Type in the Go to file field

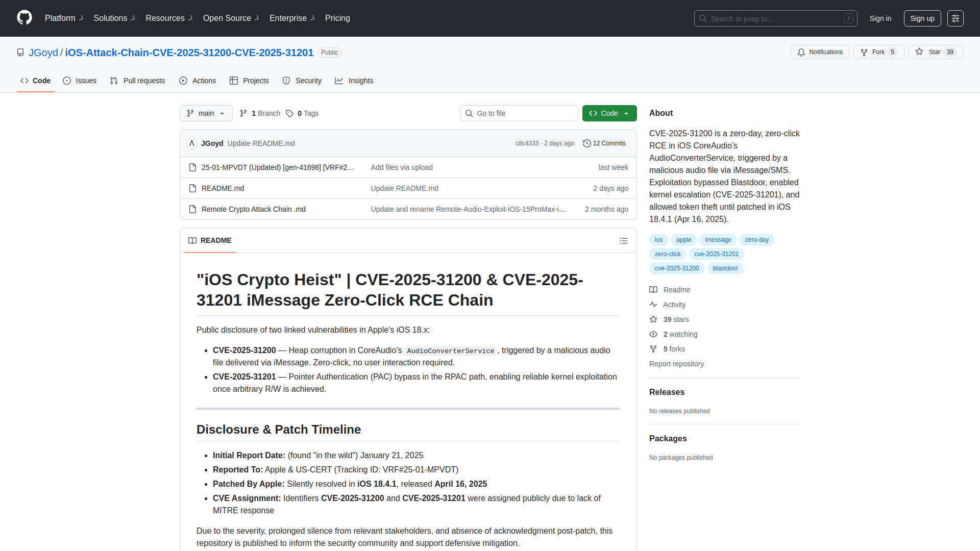519,113
